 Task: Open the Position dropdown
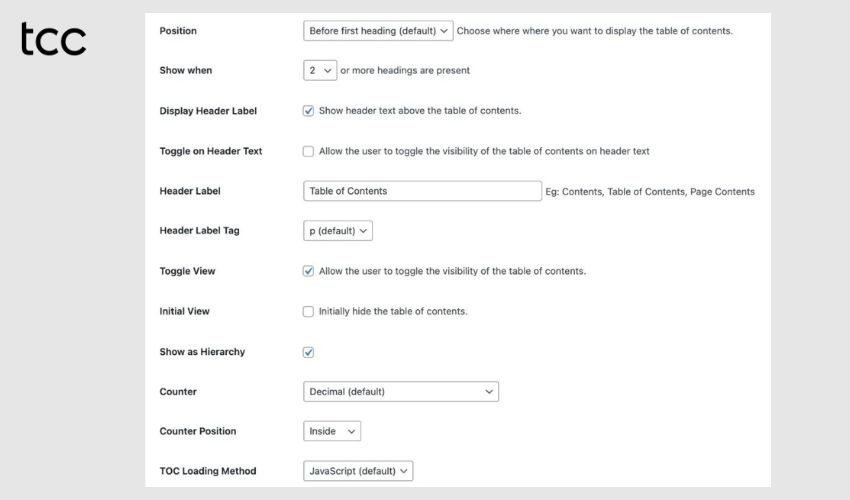click(378, 31)
